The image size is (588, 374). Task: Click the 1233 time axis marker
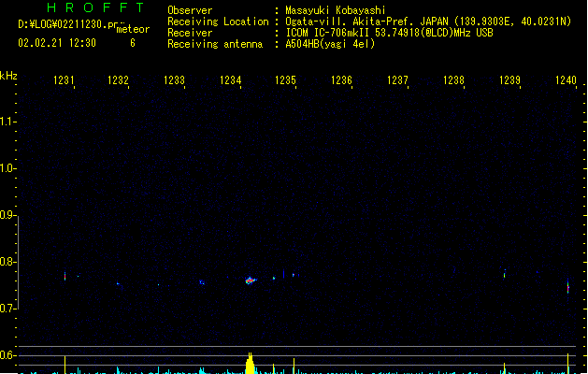click(175, 80)
